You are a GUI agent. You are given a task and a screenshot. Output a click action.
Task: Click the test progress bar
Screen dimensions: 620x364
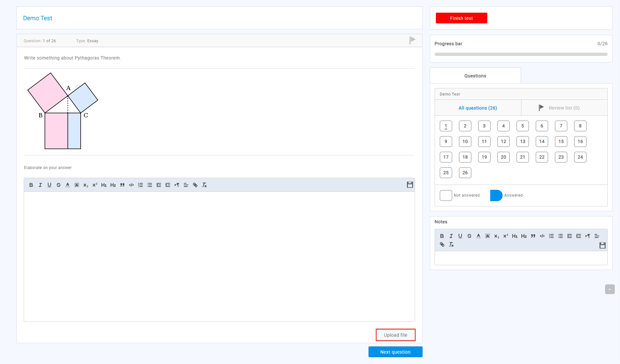[521, 54]
